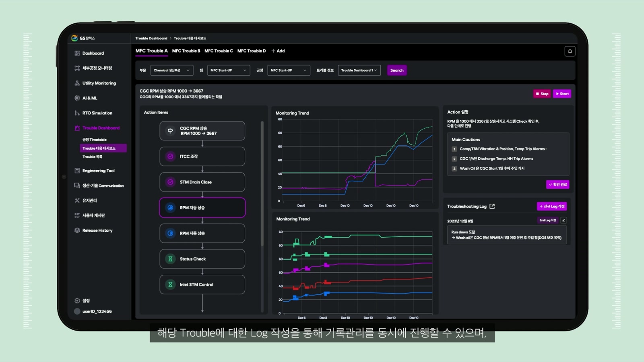Open 공정 Timetable in sidebar
This screenshot has height=362, width=644.
point(95,140)
